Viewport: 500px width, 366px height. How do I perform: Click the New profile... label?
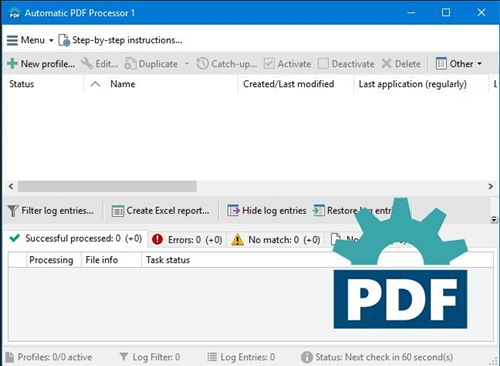[48, 64]
